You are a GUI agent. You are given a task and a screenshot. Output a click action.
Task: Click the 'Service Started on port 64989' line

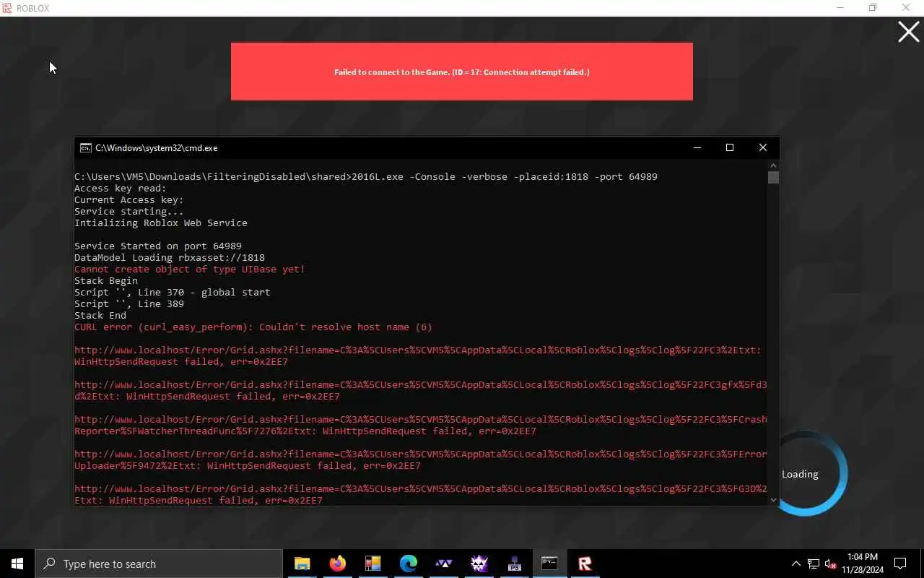click(x=158, y=246)
